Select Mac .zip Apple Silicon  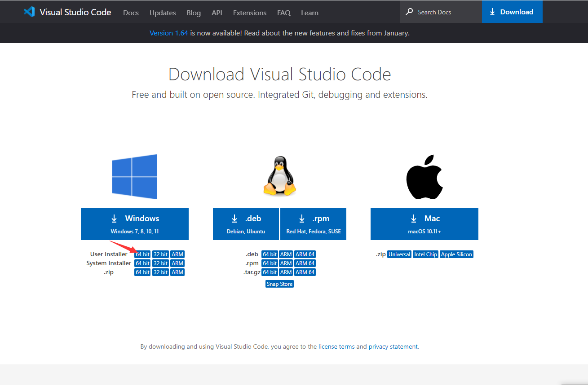(x=456, y=254)
